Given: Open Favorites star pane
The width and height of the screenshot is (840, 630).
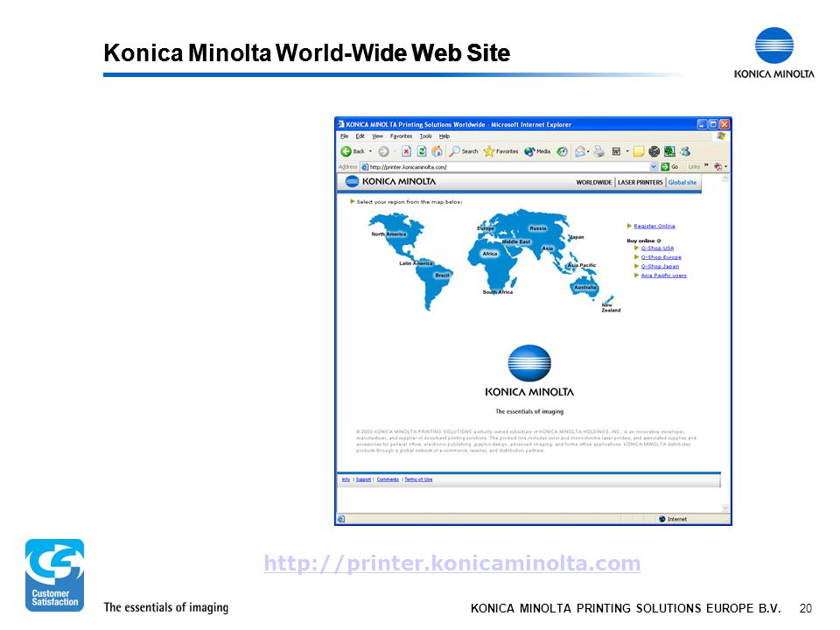Looking at the screenshot, I should click(500, 151).
